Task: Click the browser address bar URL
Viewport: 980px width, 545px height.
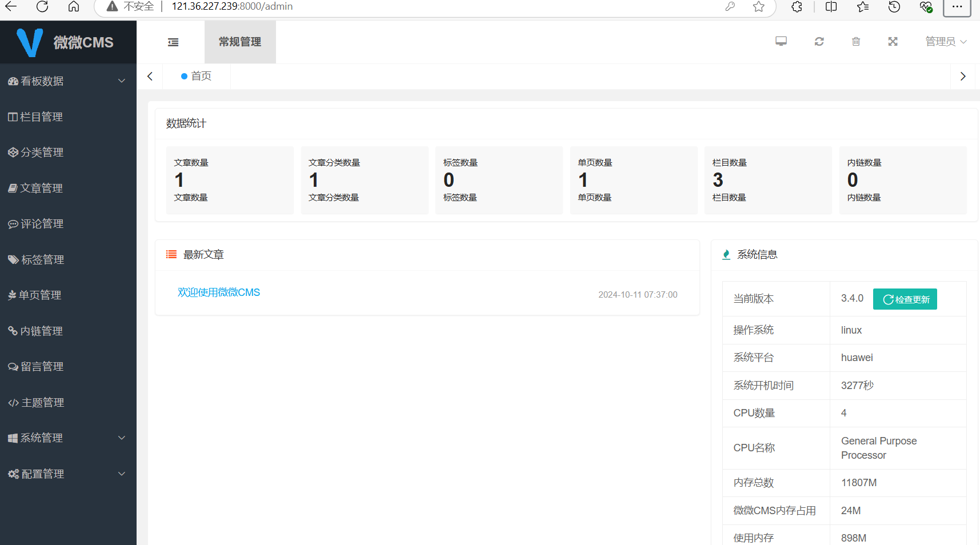Action: [232, 6]
